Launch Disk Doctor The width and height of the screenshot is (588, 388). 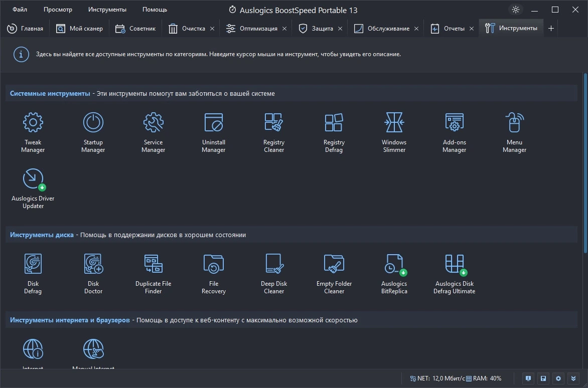93,274
